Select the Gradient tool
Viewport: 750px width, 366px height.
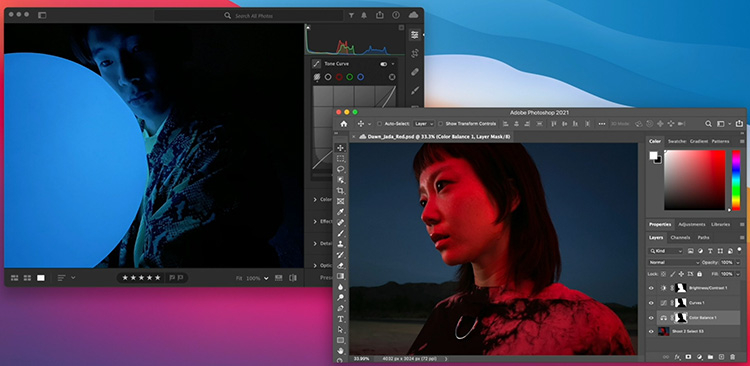click(340, 276)
